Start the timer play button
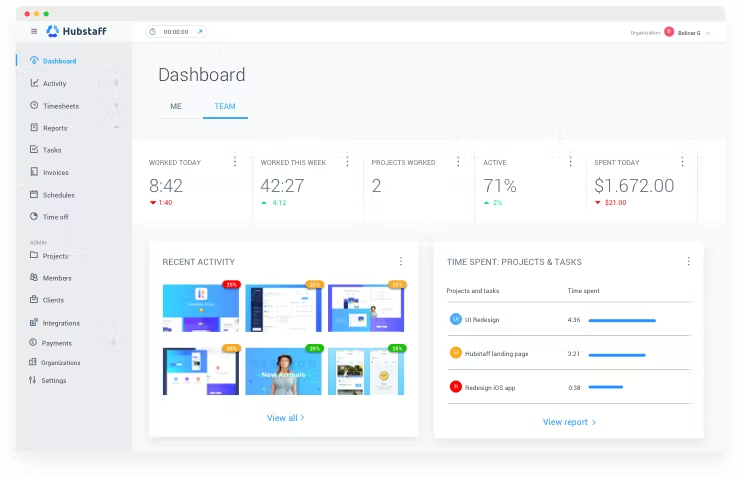The height and width of the screenshot is (477, 742). [x=200, y=32]
